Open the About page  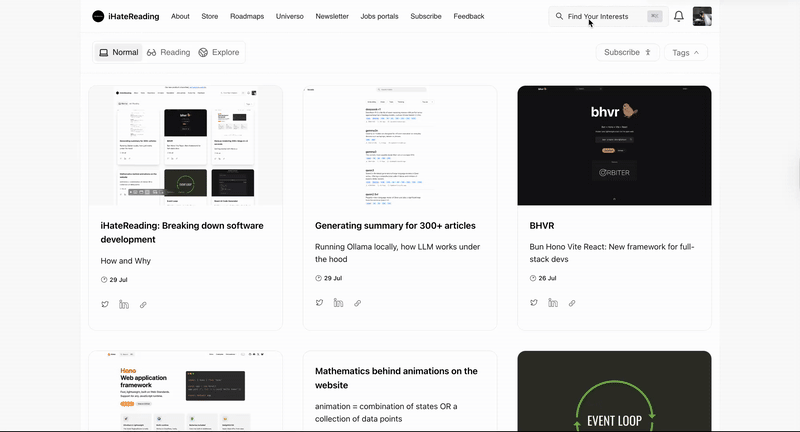coord(180,16)
